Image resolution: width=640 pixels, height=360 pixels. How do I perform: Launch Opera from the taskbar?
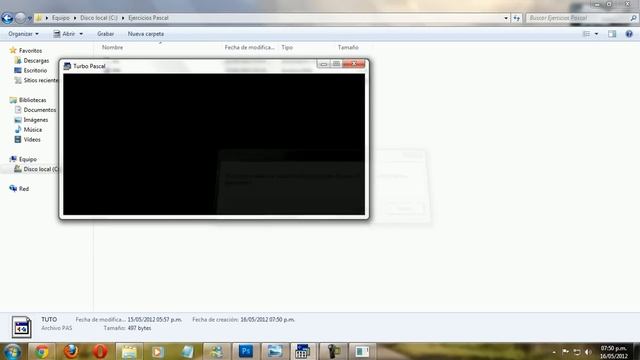coord(100,351)
